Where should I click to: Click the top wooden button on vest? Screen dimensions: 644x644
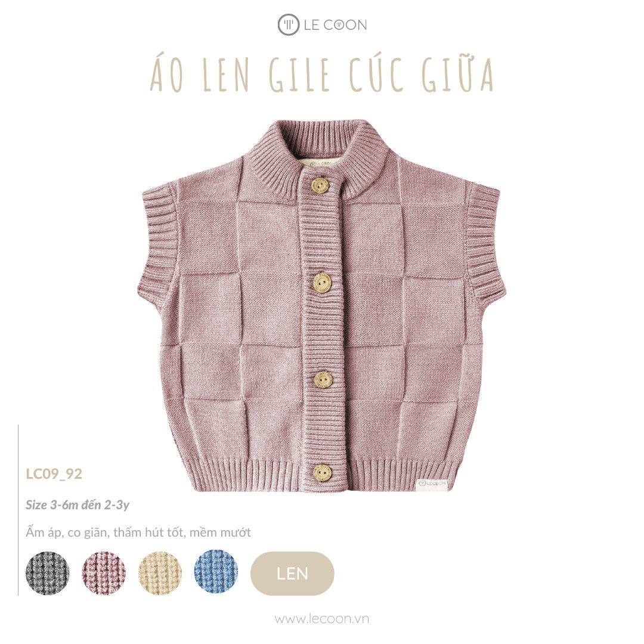click(321, 184)
